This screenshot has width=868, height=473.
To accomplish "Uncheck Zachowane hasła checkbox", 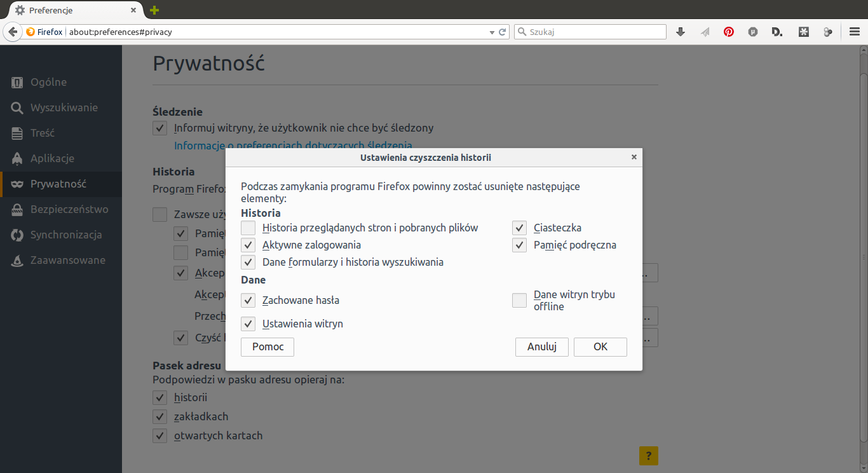I will pyautogui.click(x=248, y=301).
